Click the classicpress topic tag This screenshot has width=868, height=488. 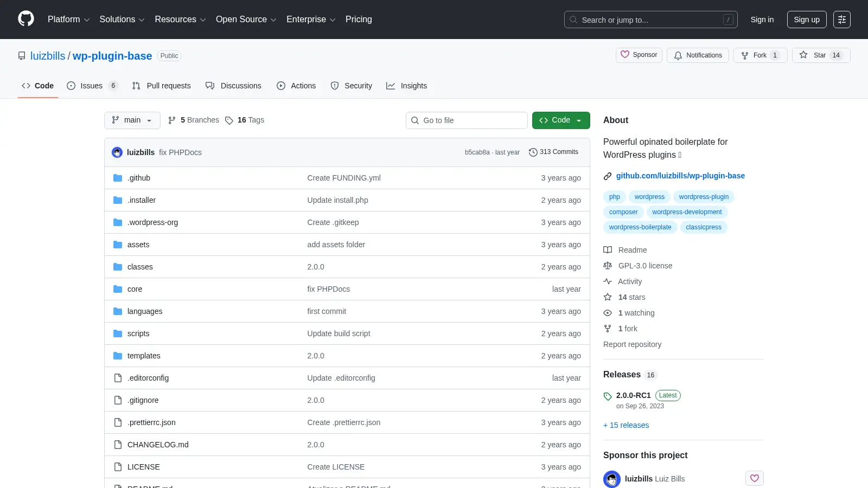pyautogui.click(x=704, y=227)
